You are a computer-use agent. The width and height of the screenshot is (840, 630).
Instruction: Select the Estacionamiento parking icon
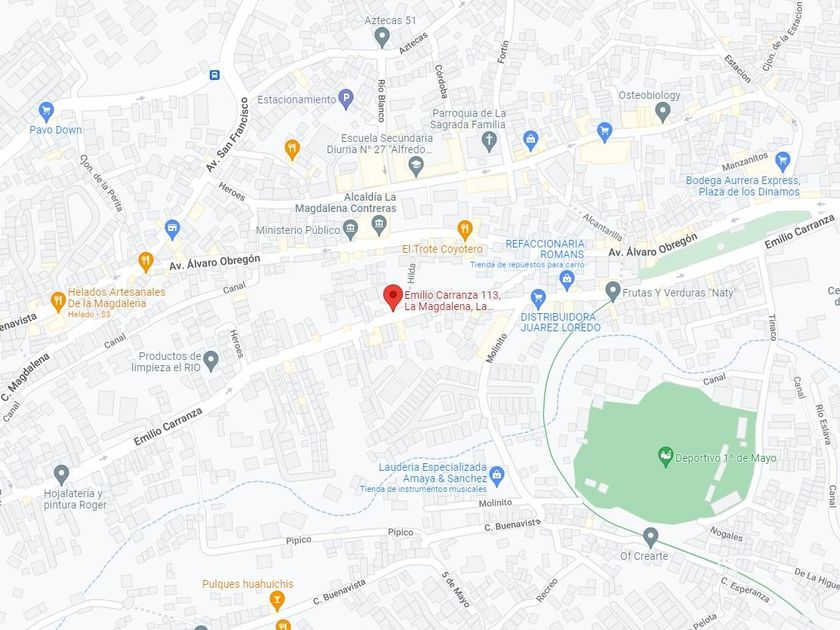pyautogui.click(x=347, y=99)
